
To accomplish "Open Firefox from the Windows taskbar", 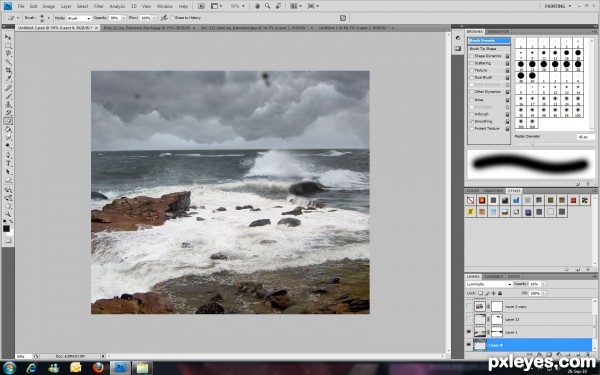I will [x=98, y=368].
